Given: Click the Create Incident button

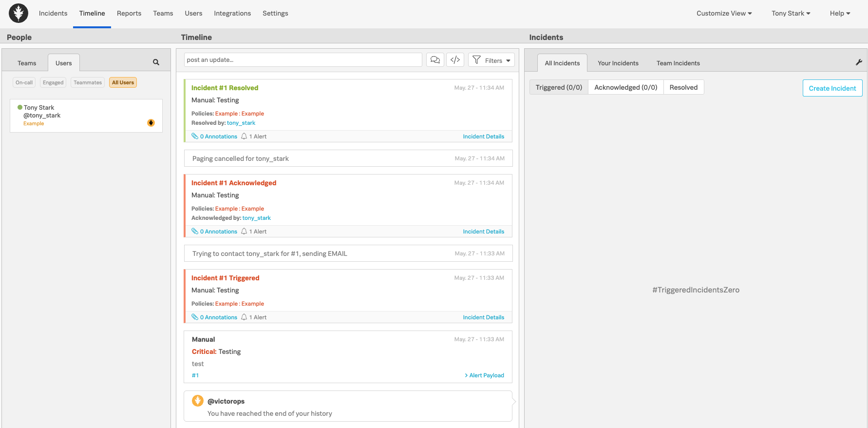Looking at the screenshot, I should point(832,88).
